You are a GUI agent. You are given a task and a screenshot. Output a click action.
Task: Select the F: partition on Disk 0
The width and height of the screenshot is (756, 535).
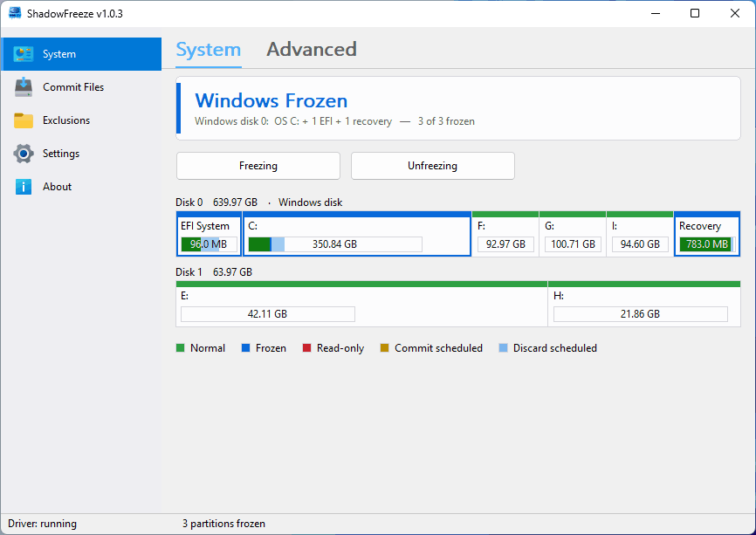point(505,234)
